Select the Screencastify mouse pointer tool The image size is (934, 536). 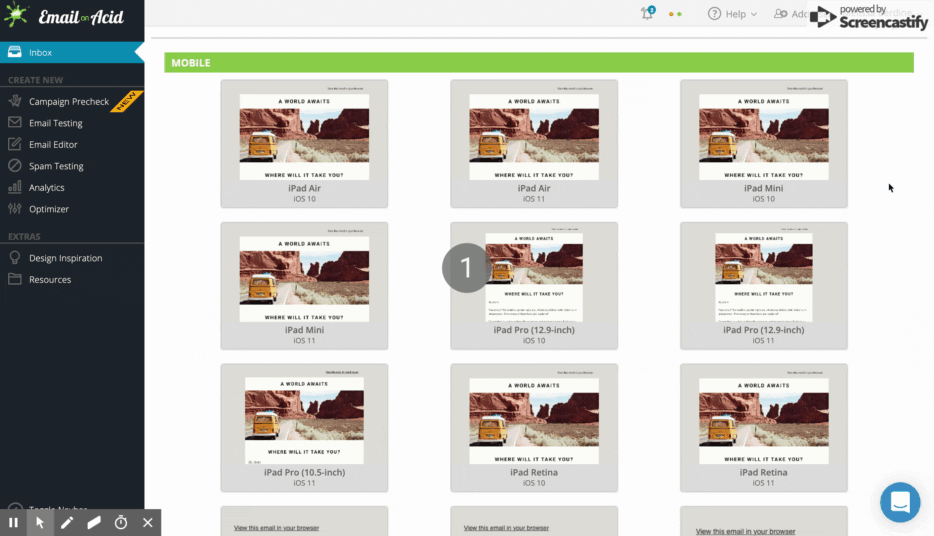[41, 522]
